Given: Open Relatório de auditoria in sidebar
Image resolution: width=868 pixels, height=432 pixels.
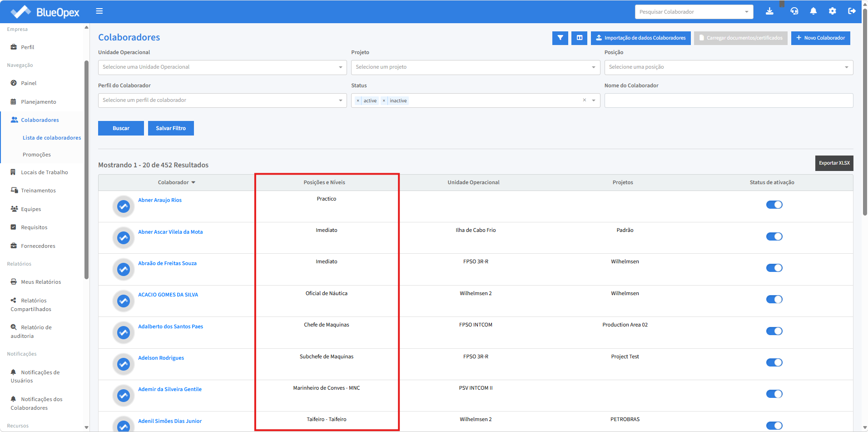Looking at the screenshot, I should tap(31, 332).
